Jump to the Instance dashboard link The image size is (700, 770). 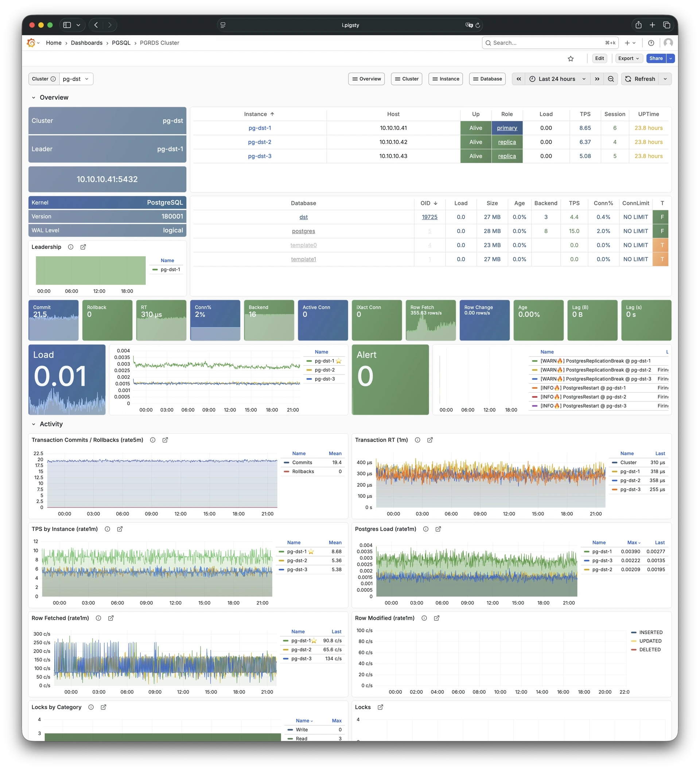(446, 79)
